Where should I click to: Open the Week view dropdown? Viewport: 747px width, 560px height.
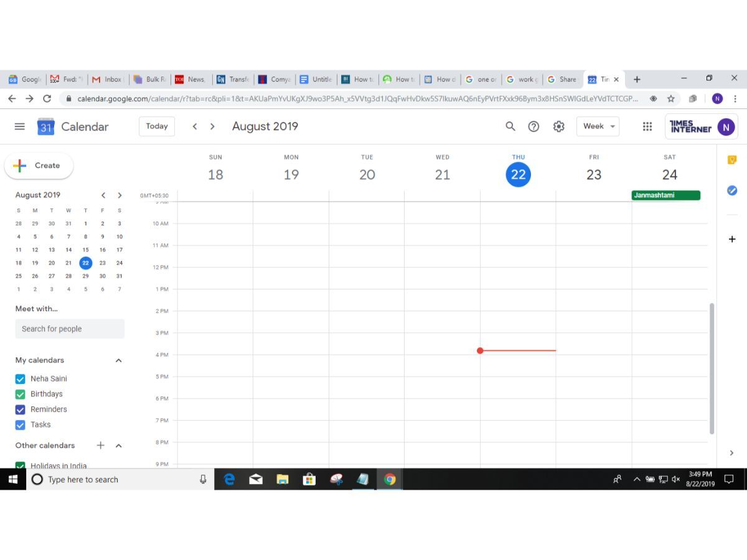[x=598, y=126]
